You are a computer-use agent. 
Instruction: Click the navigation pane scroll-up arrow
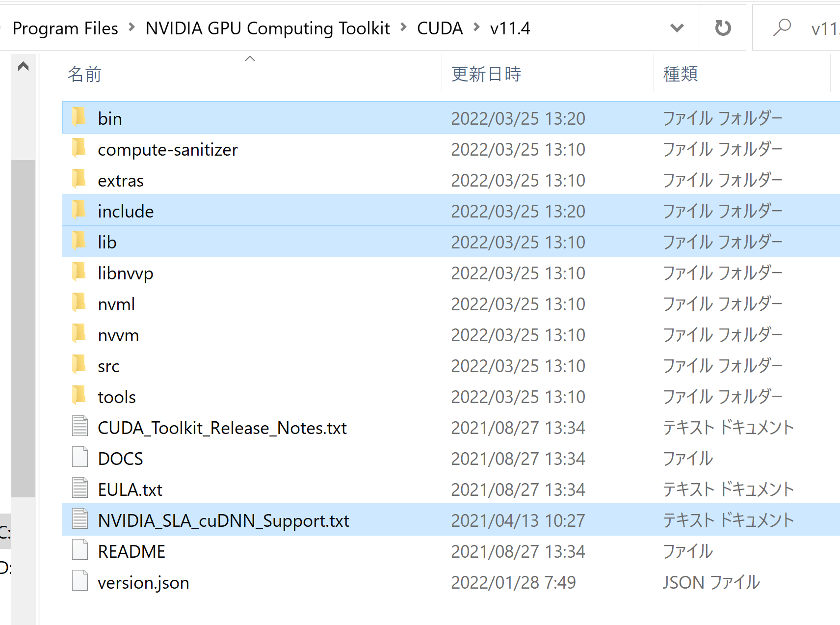tap(23, 66)
